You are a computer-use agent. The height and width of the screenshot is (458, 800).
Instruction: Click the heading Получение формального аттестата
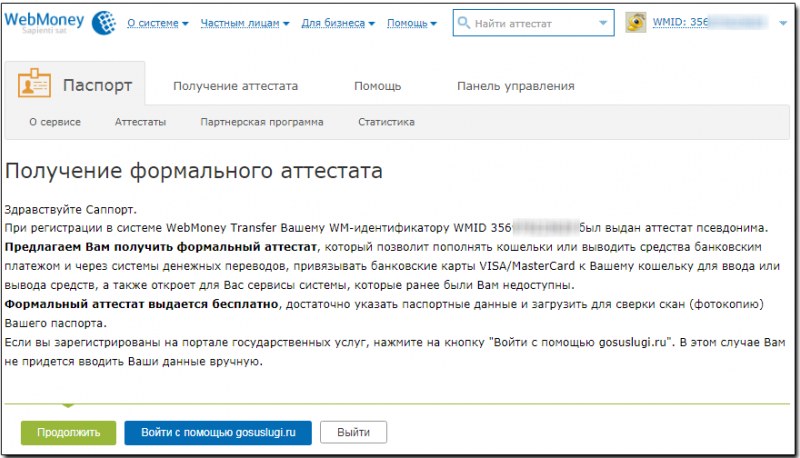point(194,171)
